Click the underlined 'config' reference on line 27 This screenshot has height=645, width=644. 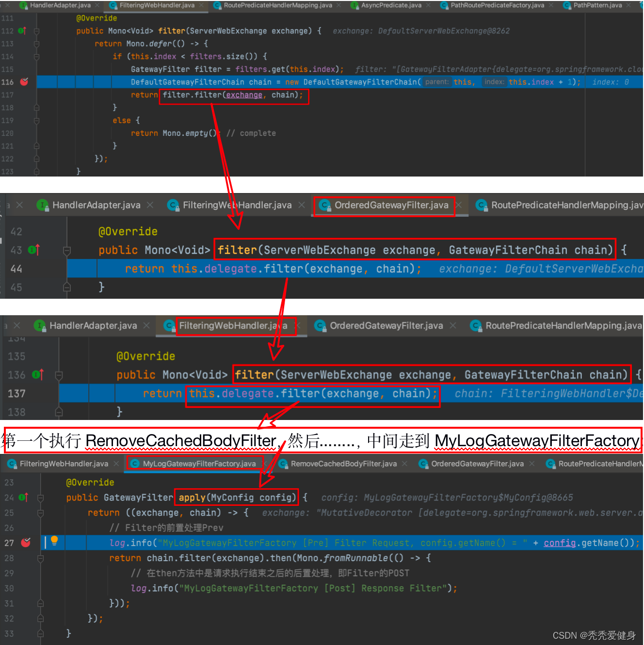click(560, 543)
